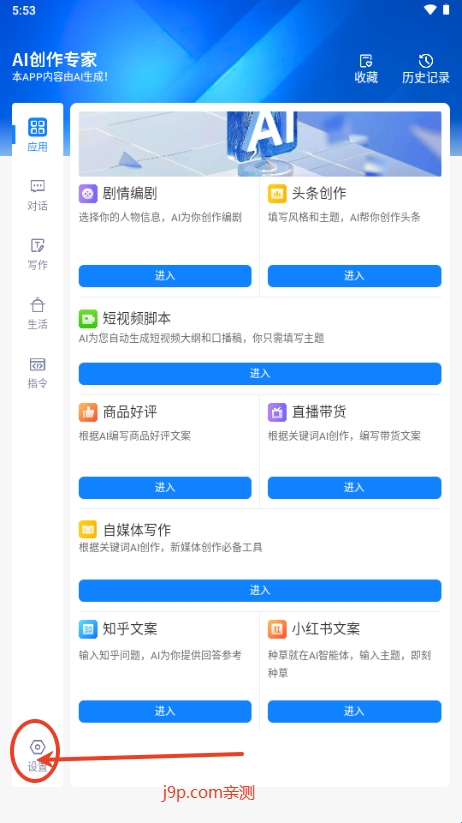This screenshot has width=462, height=823.
Task: Click 进入 under 头条创作
Action: click(x=354, y=276)
